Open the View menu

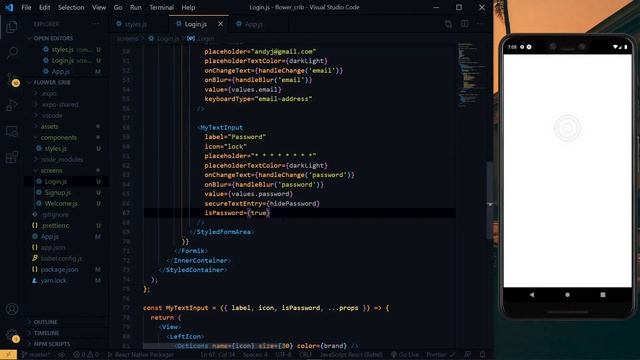click(99, 7)
